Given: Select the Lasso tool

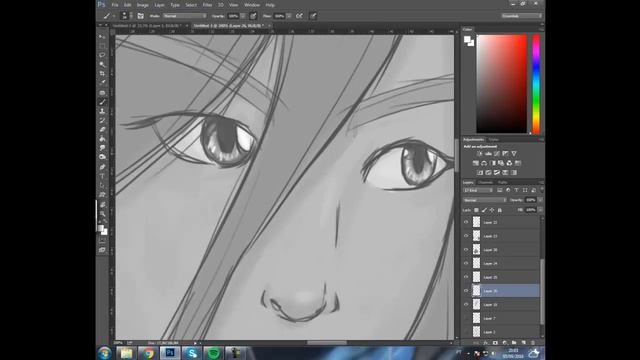Looking at the screenshot, I should [x=102, y=55].
